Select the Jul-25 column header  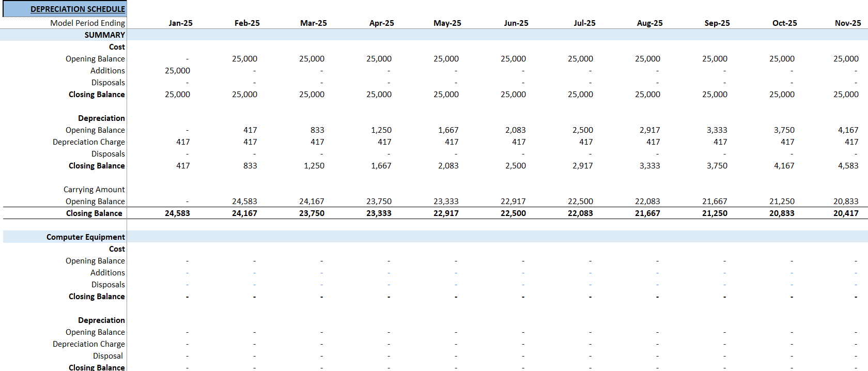(584, 23)
